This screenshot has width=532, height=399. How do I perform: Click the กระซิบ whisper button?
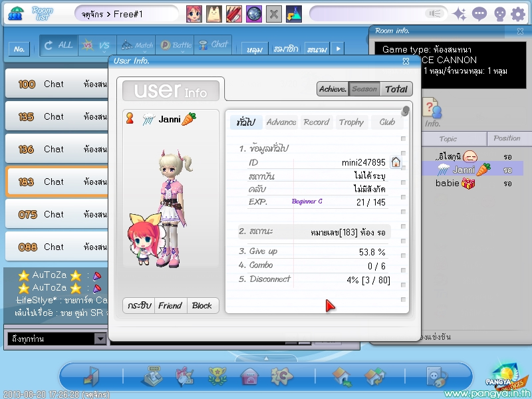tap(139, 306)
